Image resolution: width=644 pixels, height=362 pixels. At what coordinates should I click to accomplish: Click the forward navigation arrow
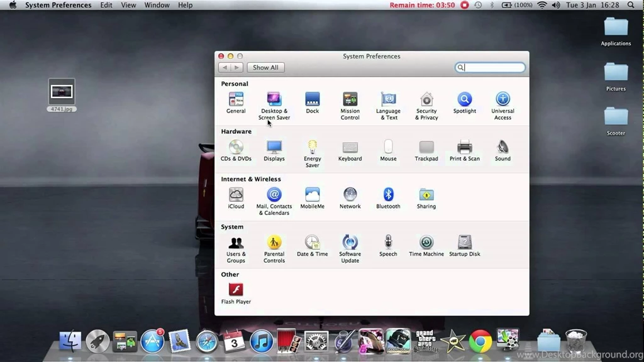(237, 67)
